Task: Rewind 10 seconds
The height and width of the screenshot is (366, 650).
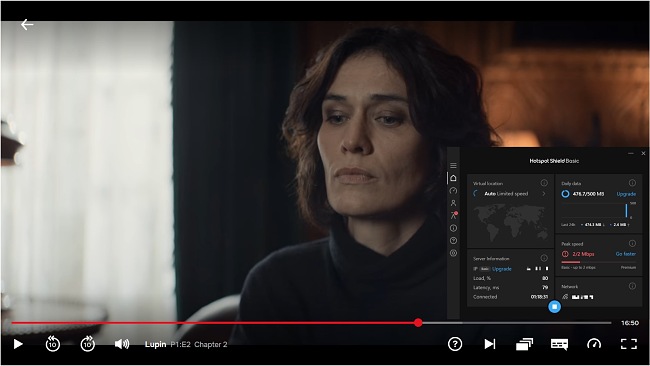Action: 53,344
